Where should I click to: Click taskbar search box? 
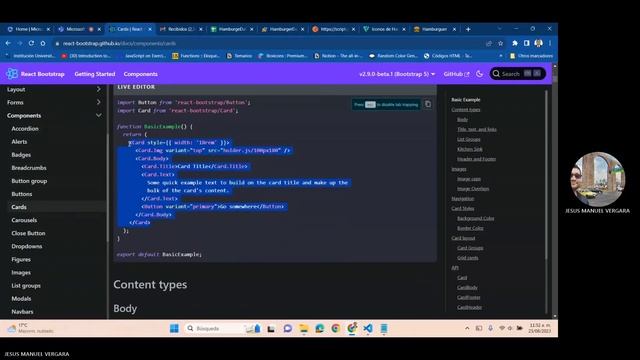(x=223, y=328)
